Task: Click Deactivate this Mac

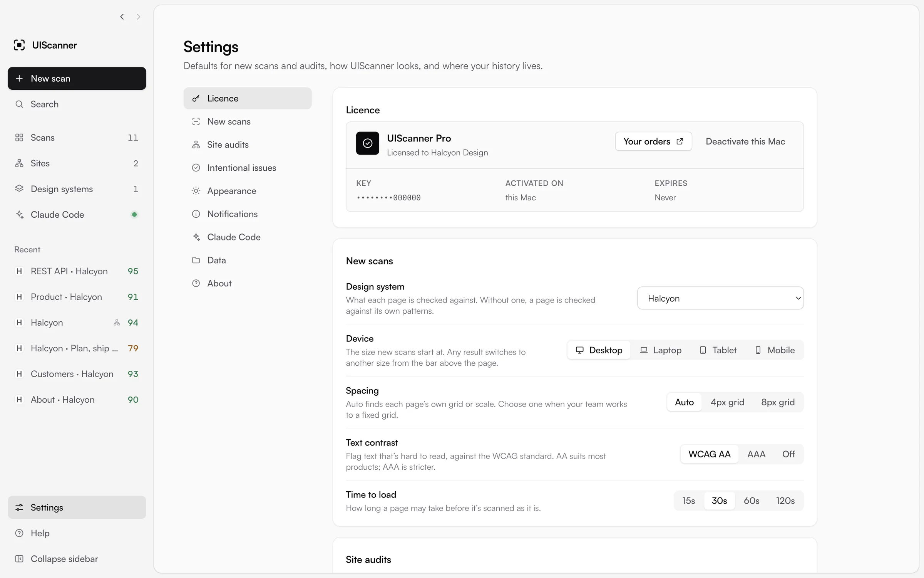Action: [x=745, y=141]
